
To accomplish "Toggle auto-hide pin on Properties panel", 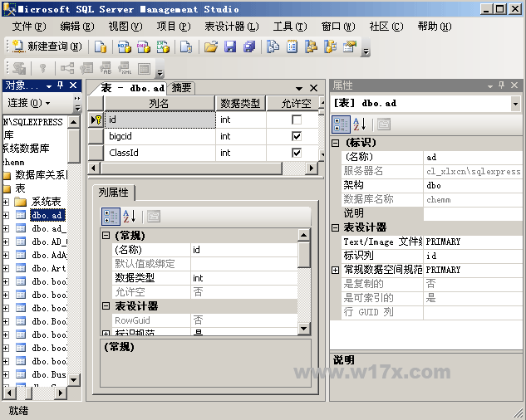I will click(x=502, y=85).
